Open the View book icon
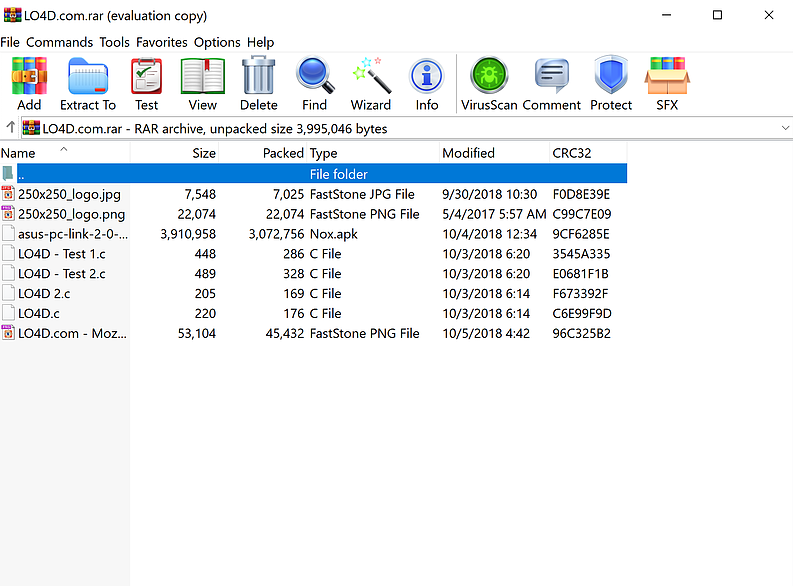 coord(203,76)
